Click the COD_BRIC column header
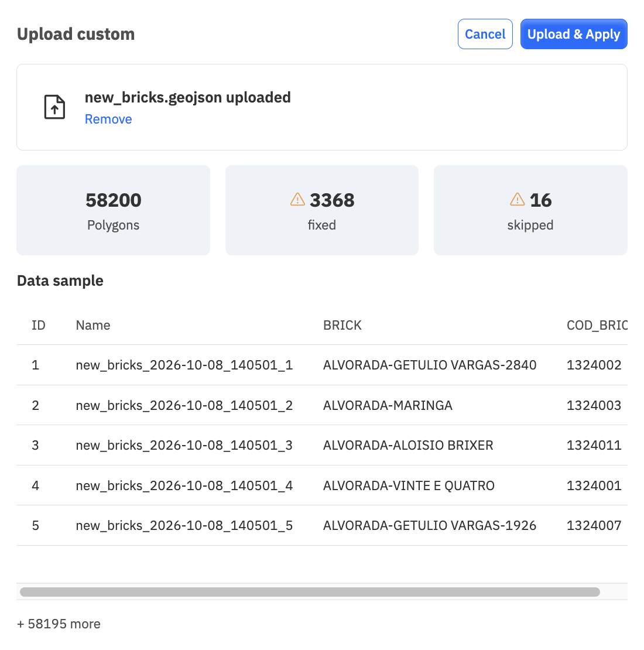Viewport: 644px width, 650px height. (597, 326)
